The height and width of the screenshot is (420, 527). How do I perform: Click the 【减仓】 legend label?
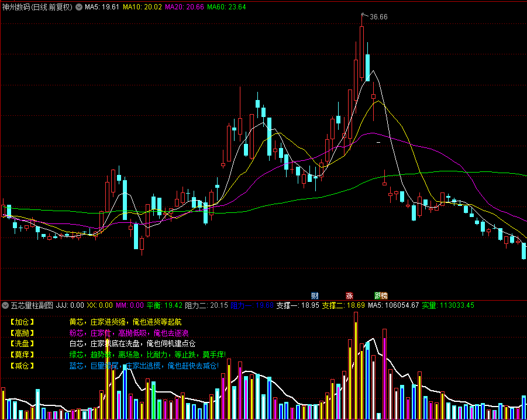click(22, 366)
